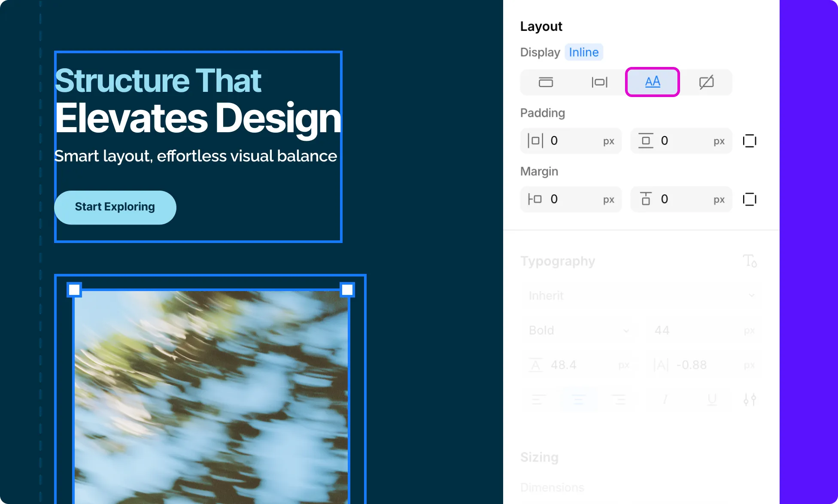Click the vertical margin icon
838x504 pixels.
(x=646, y=199)
